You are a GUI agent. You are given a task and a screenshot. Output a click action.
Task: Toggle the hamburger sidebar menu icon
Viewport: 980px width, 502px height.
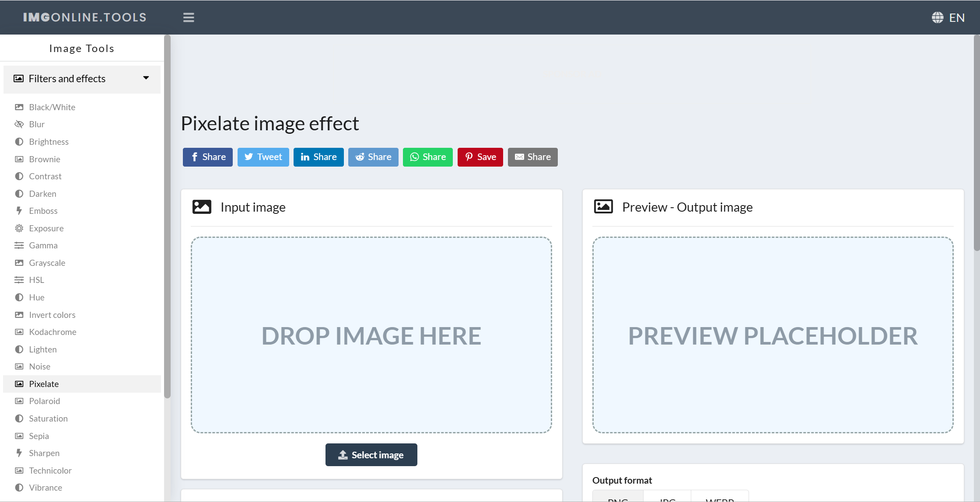189,17
